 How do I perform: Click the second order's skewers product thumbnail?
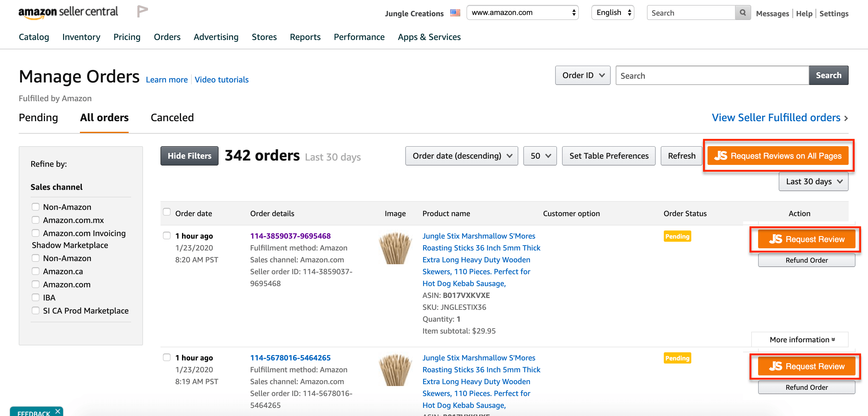pos(395,370)
